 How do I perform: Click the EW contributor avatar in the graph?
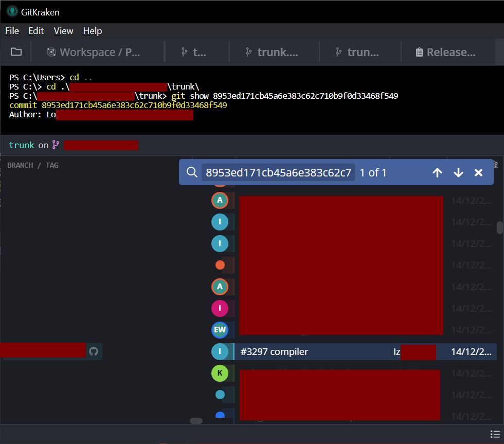[220, 330]
